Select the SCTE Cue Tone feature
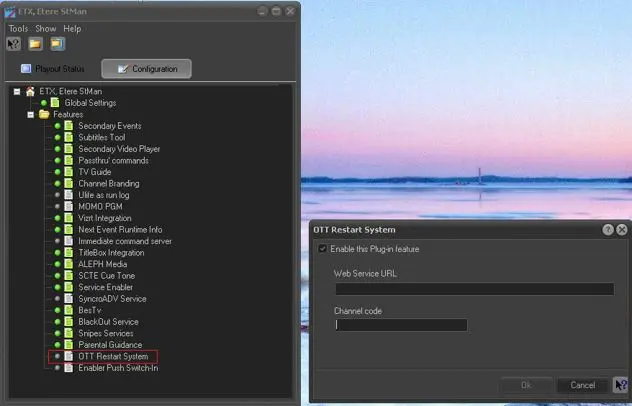This screenshot has height=406, width=632. 106,276
